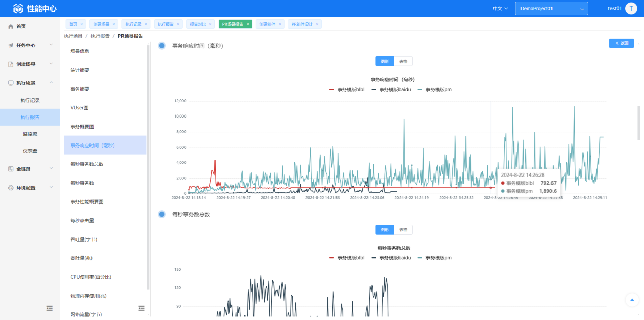Viewport: 644px width, 320px height.
Task: Go to CPU使用率(百分比) section
Action: click(105, 277)
